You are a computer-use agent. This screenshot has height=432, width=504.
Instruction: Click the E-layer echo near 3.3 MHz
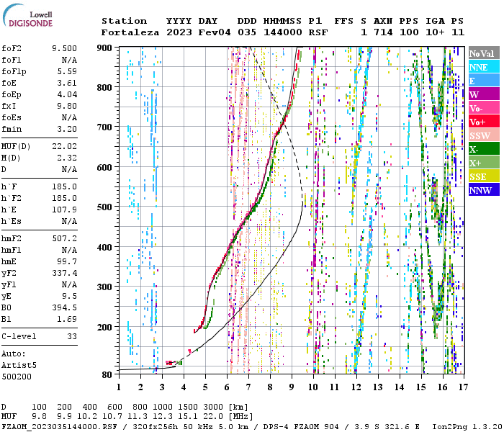coord(169,363)
